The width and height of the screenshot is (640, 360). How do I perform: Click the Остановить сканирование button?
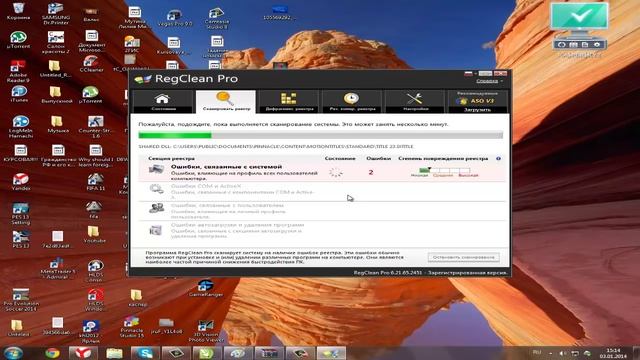coord(464,258)
